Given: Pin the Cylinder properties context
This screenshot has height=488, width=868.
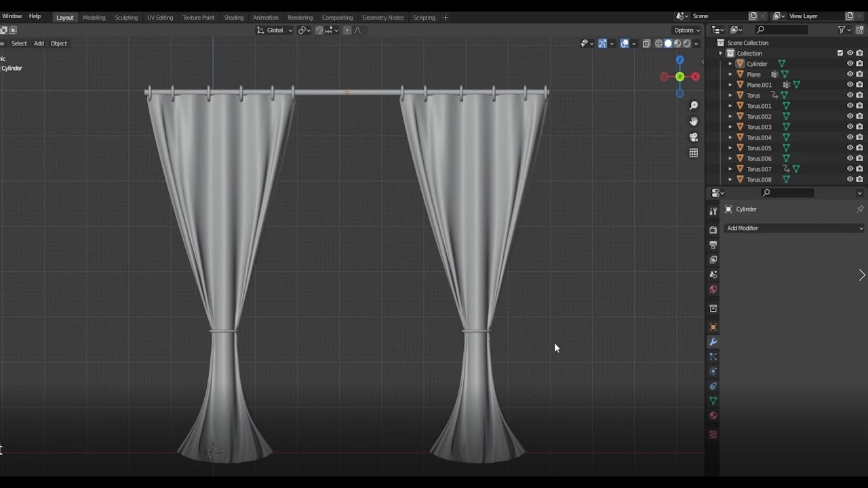Looking at the screenshot, I should tap(860, 209).
